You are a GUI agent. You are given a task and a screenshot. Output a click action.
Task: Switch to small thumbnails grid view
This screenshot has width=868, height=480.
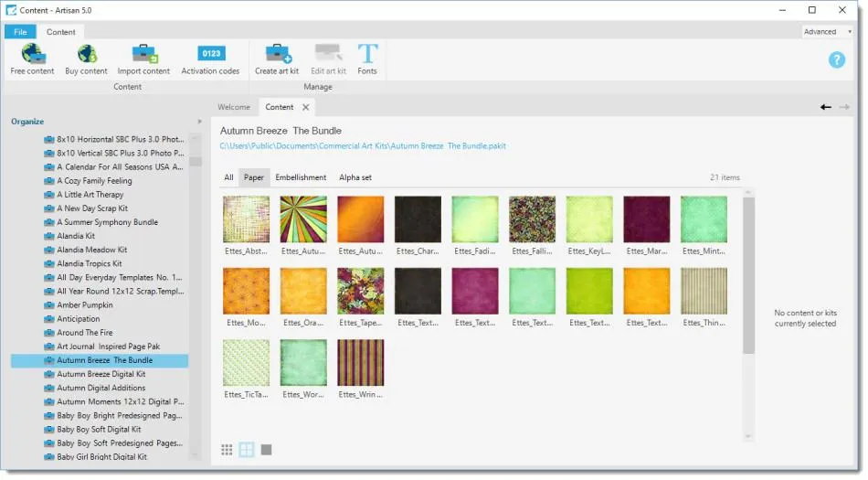[x=227, y=450]
